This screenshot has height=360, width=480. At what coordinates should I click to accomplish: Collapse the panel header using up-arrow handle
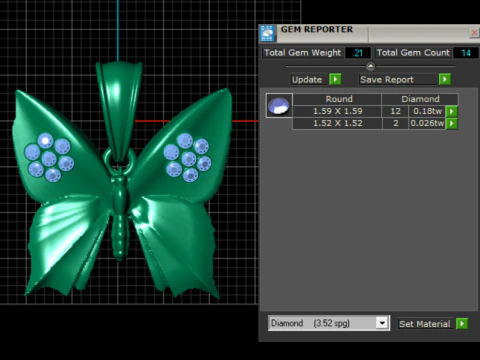click(x=370, y=66)
